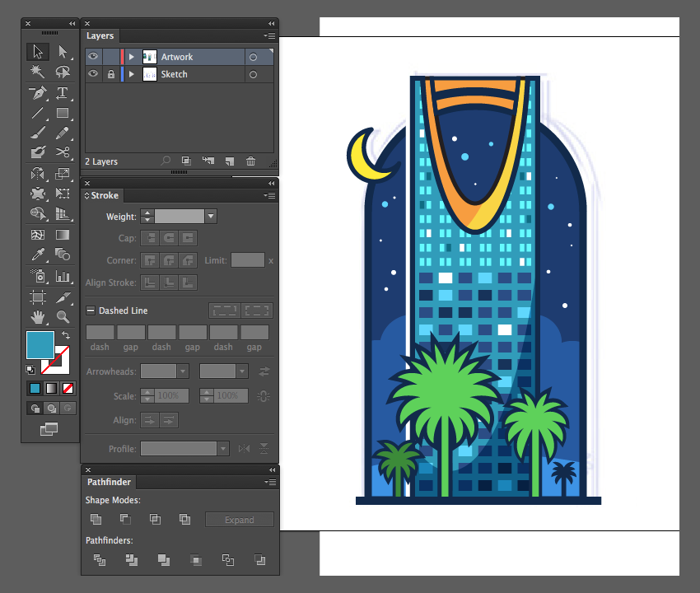Open the stroke Profile dropdown

(x=223, y=448)
